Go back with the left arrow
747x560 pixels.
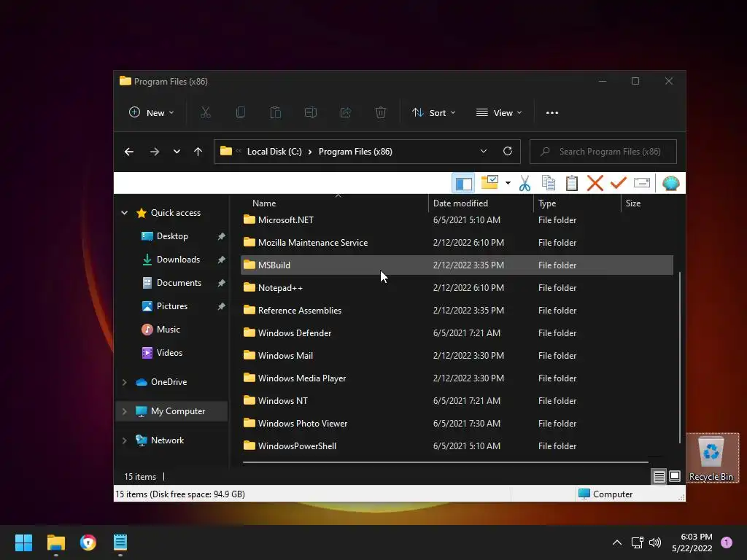tap(129, 152)
